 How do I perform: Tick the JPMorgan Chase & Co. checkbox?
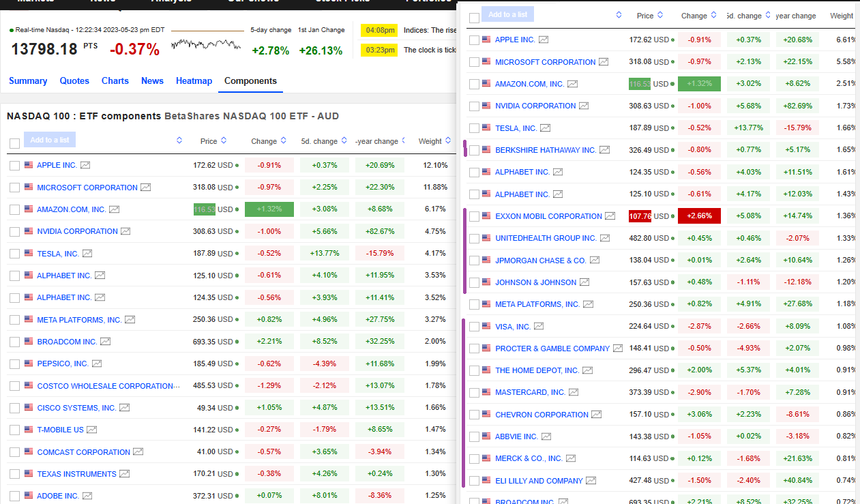click(474, 261)
